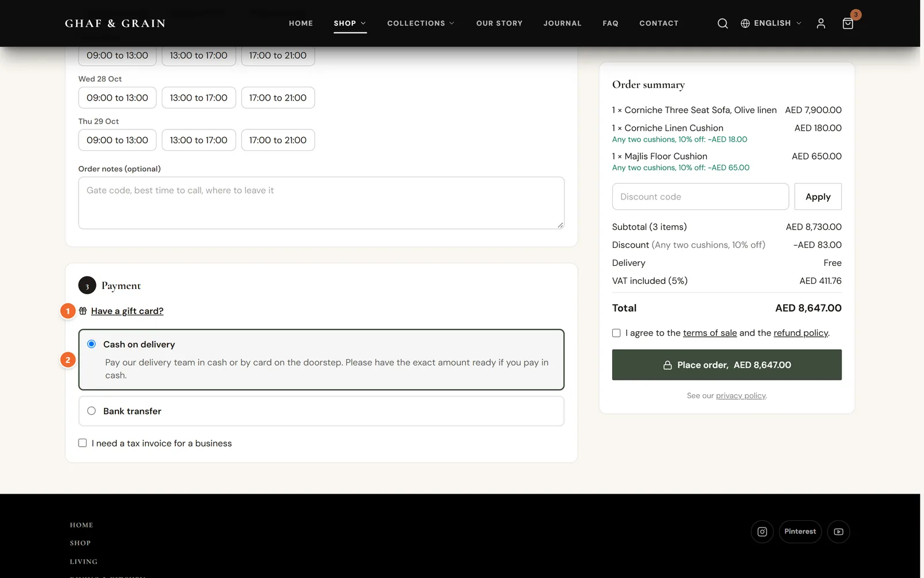Choose Thu 29 Oct 17:00 to 21:00 slot
This screenshot has width=924, height=578.
tap(278, 140)
